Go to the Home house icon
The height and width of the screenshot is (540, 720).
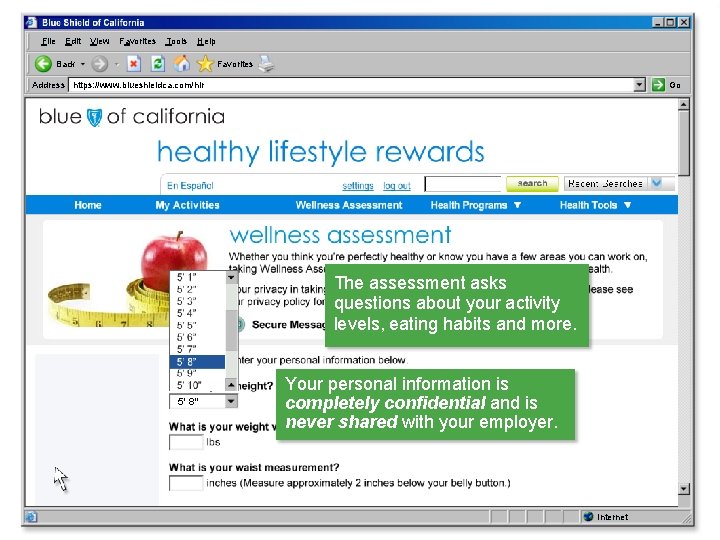tap(182, 63)
